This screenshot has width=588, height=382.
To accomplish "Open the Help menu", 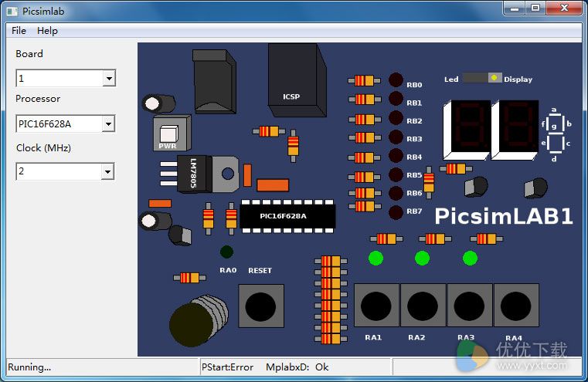I will coord(47,31).
